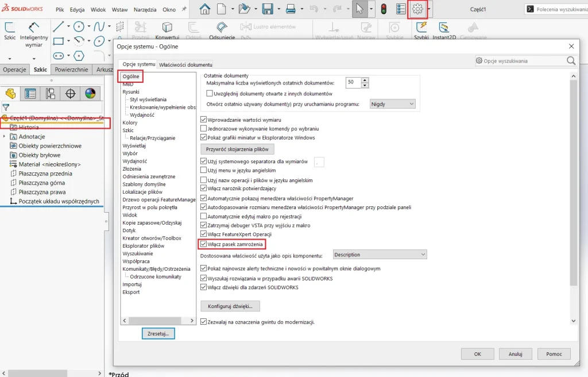
Task: Open the Nigdy startup document dropdown
Action: coord(393,104)
